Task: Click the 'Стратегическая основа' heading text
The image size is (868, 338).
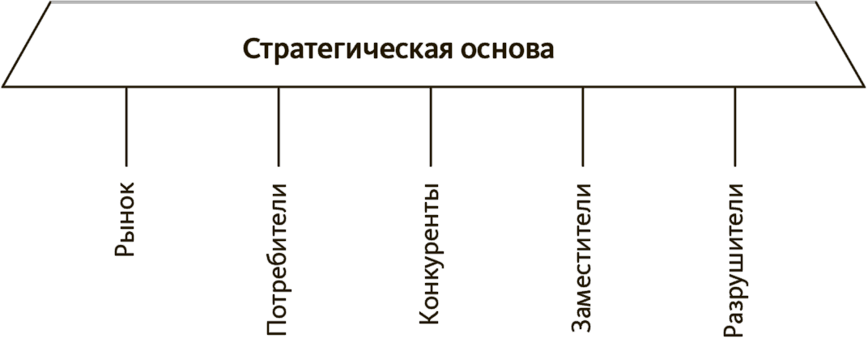Action: 398,50
